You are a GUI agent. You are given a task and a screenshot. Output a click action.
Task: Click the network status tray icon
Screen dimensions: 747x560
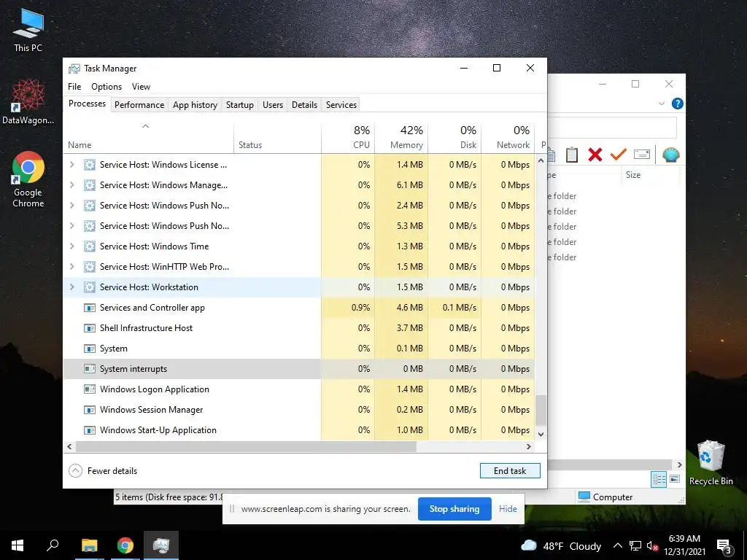coord(635,545)
